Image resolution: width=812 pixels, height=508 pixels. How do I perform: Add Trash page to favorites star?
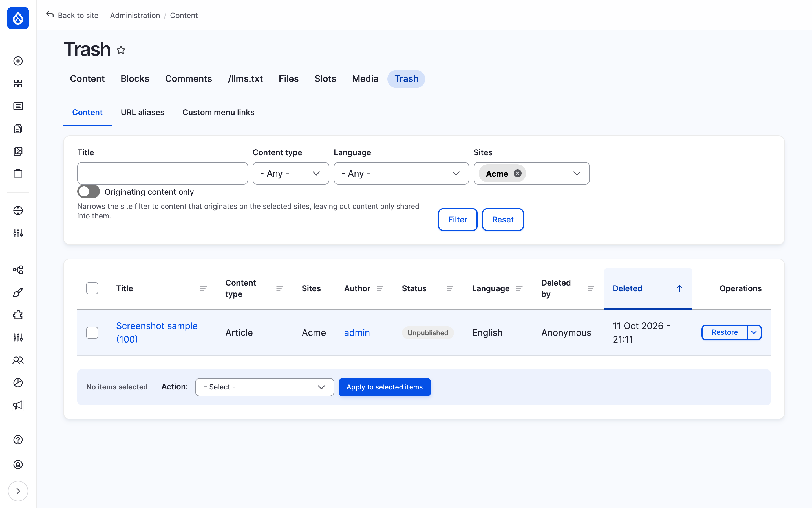[121, 50]
